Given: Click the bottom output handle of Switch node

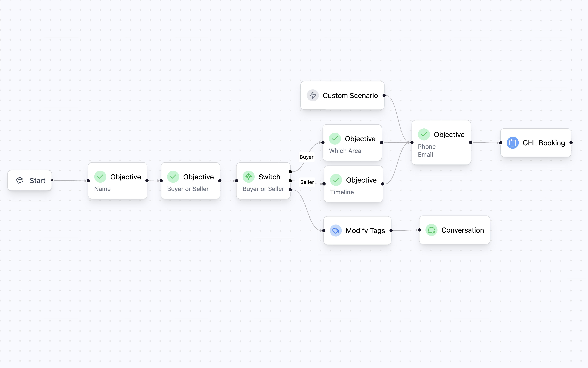Looking at the screenshot, I should point(290,190).
